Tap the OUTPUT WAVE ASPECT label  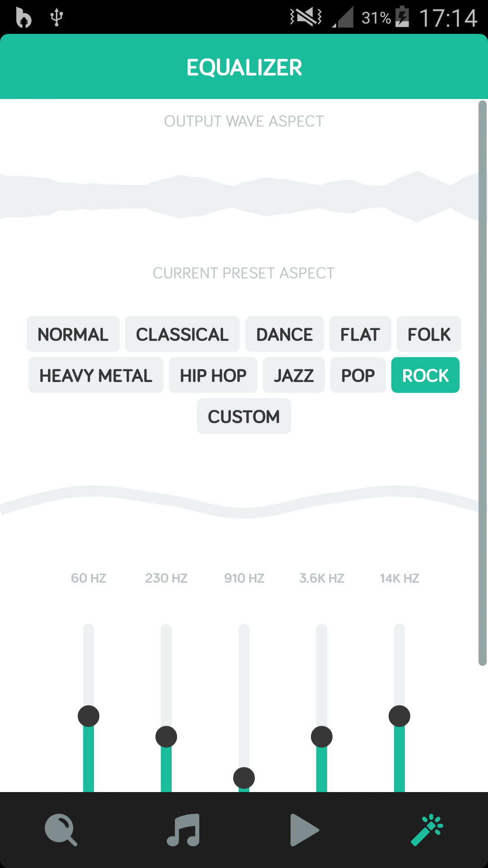pyautogui.click(x=244, y=121)
